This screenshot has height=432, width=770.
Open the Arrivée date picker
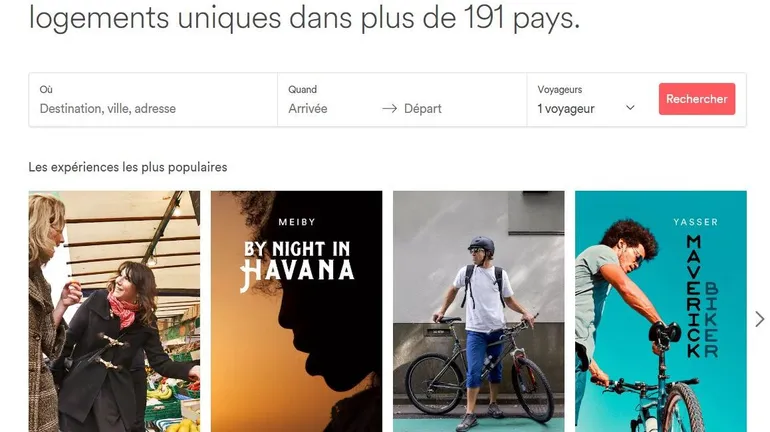pos(308,108)
